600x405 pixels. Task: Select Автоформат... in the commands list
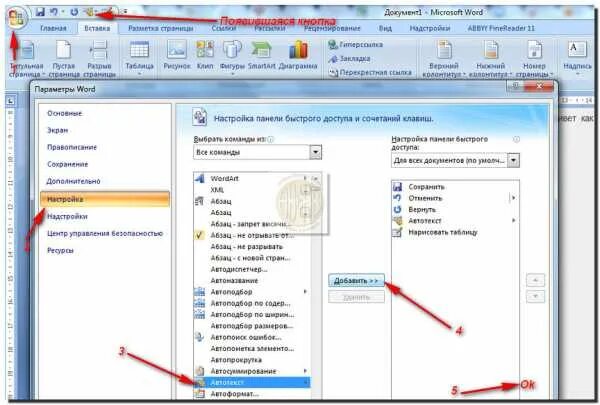coord(253,394)
